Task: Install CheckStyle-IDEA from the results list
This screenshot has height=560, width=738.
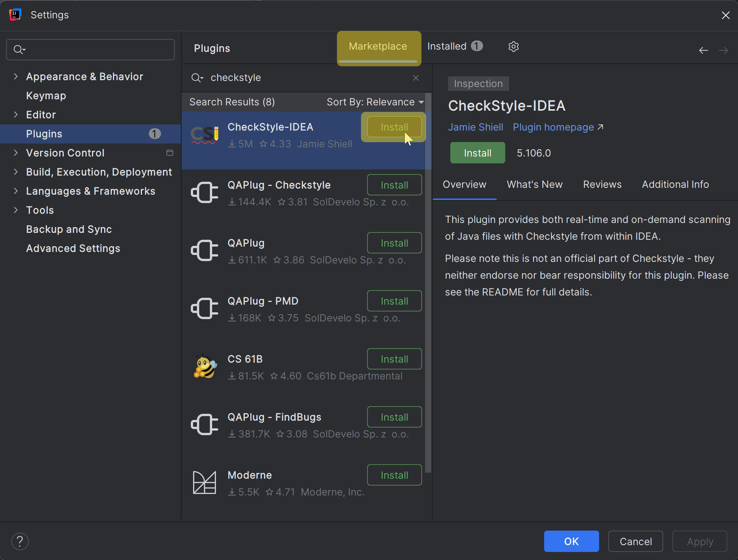Action: [394, 127]
